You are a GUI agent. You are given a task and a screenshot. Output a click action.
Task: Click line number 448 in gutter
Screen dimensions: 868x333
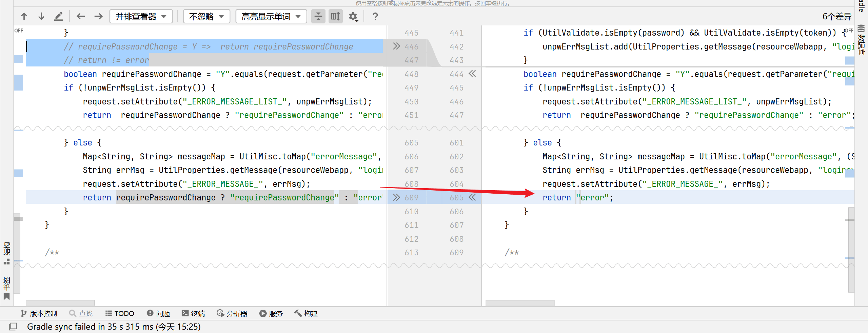coord(411,74)
